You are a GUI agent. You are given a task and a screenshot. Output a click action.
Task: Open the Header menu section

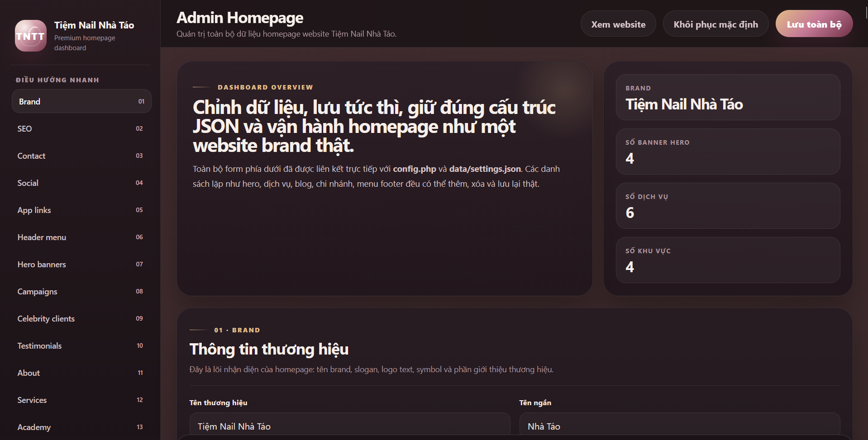pos(81,237)
